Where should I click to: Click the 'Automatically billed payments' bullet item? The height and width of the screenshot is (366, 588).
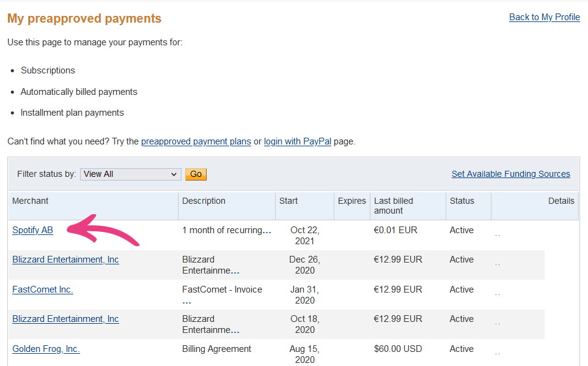(x=79, y=92)
